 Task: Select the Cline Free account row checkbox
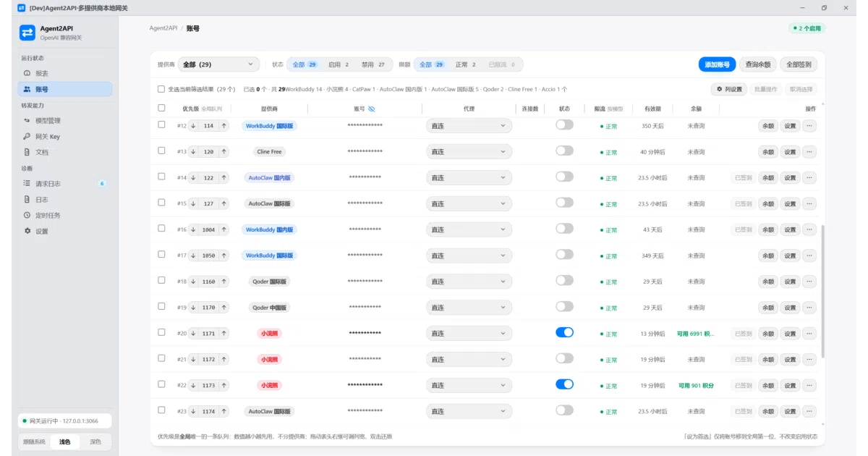point(161,151)
